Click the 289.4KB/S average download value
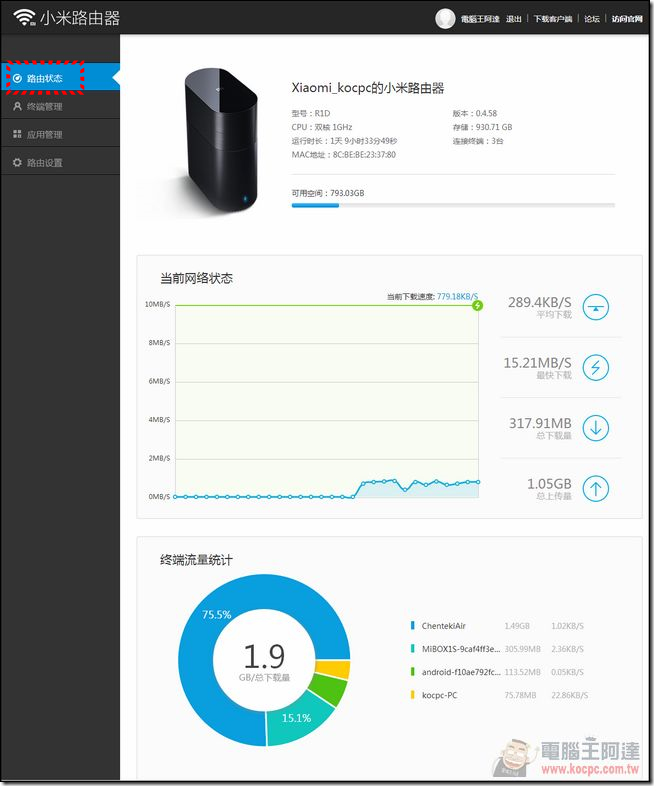The width and height of the screenshot is (654, 786). 539,302
